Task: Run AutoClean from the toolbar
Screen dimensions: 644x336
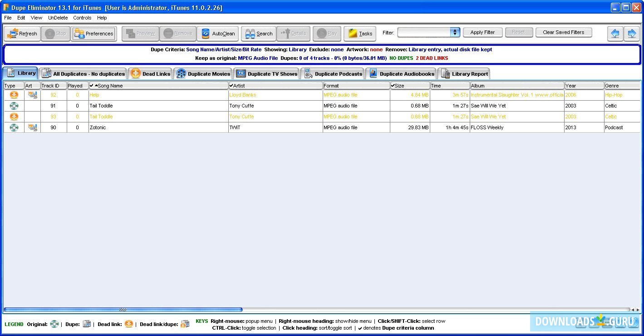Action: (x=218, y=34)
